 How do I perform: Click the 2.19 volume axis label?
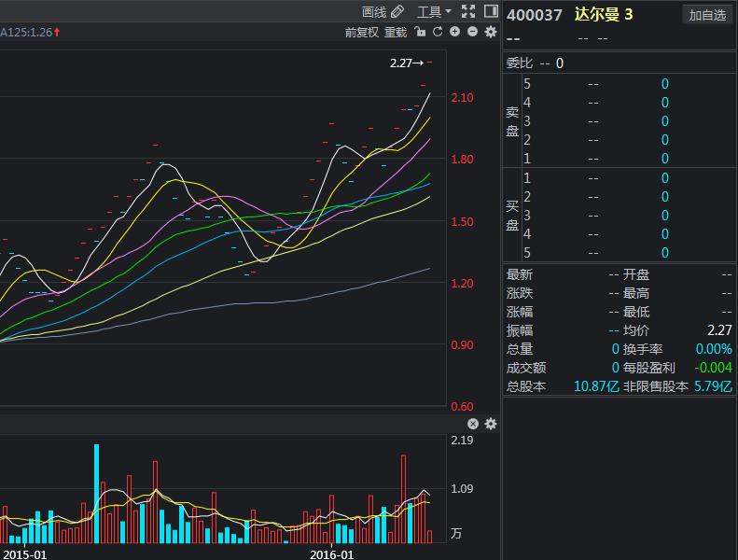pos(462,440)
